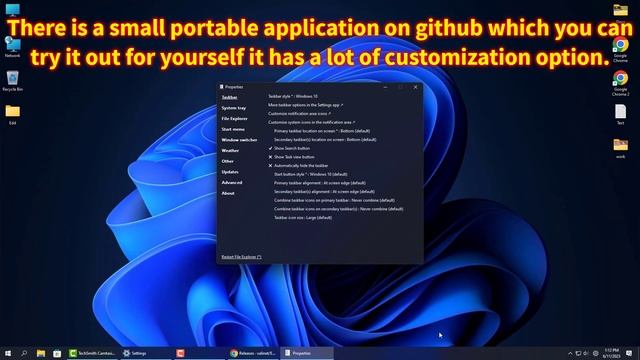Change Start button style option
The image size is (640, 360).
[x=311, y=174]
